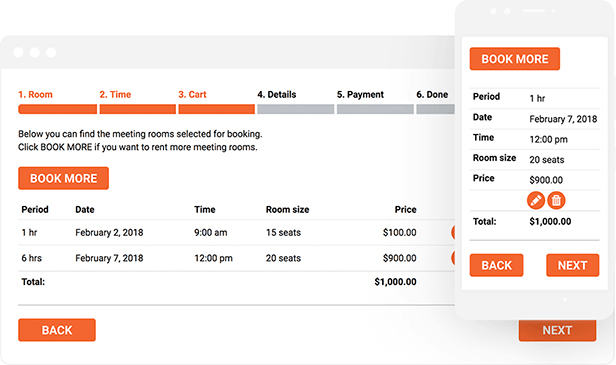
Task: Select the 1. Room step label
Action: (35, 95)
